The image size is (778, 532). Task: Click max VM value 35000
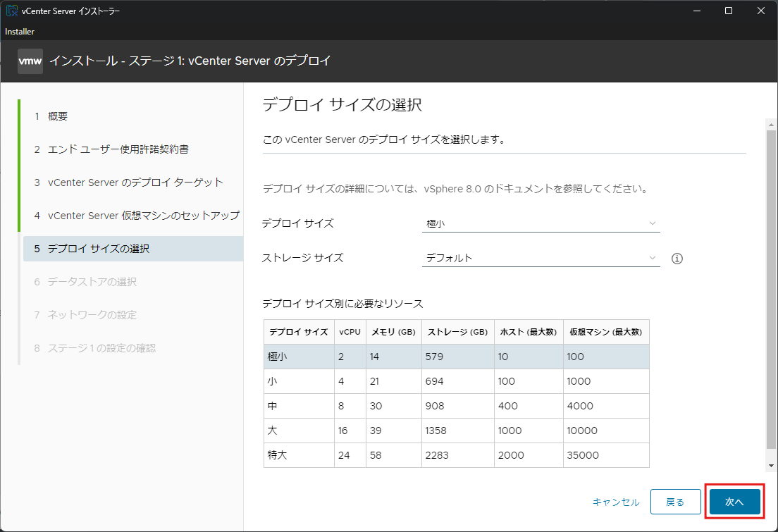pyautogui.click(x=583, y=455)
